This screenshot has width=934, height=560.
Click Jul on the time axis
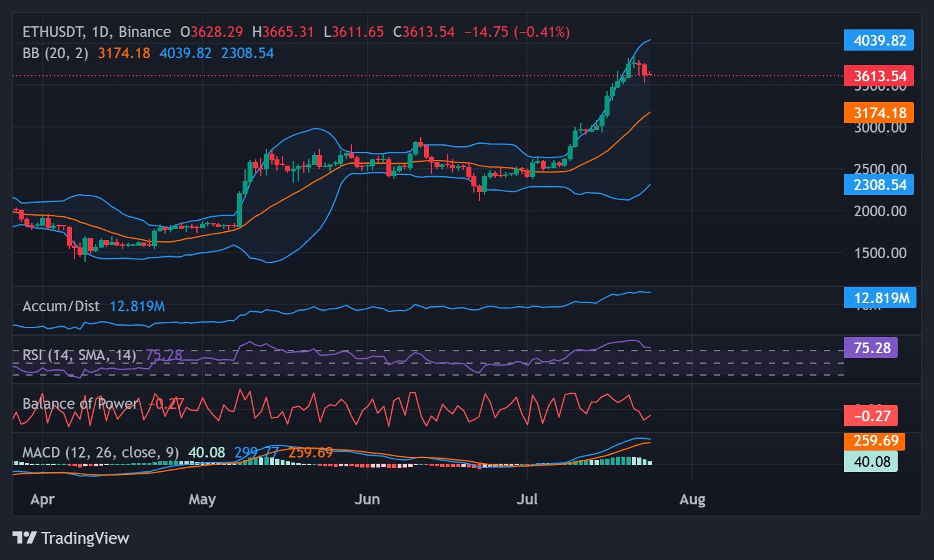(527, 499)
